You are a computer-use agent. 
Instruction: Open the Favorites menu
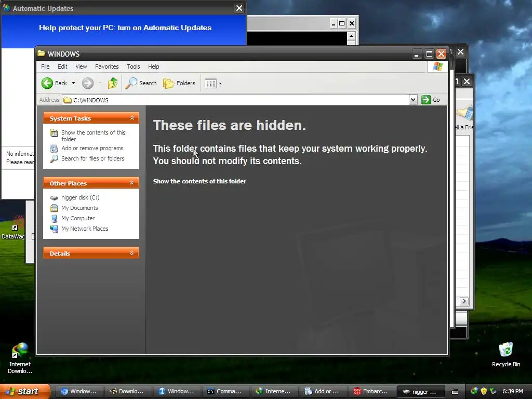tap(107, 66)
